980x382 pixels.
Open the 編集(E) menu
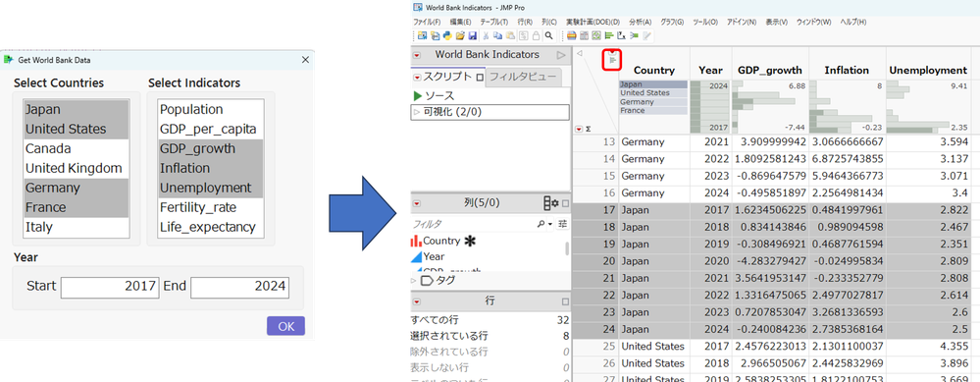click(x=460, y=22)
